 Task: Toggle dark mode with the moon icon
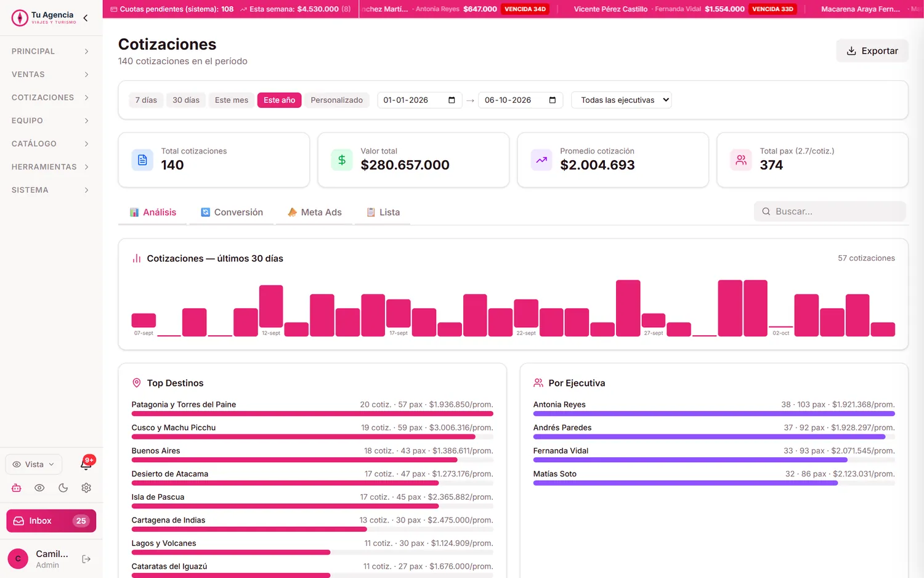coord(63,487)
